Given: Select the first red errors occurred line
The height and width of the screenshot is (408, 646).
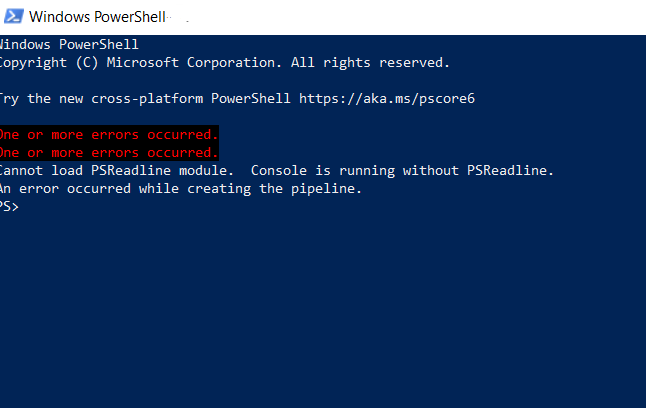Looking at the screenshot, I should (109, 134).
